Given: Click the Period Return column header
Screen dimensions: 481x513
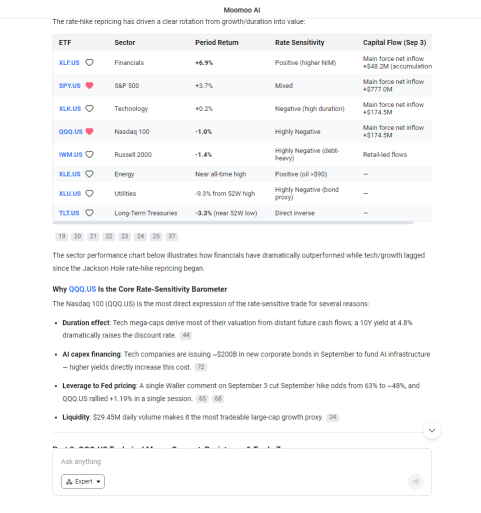Looking at the screenshot, I should 217,43.
